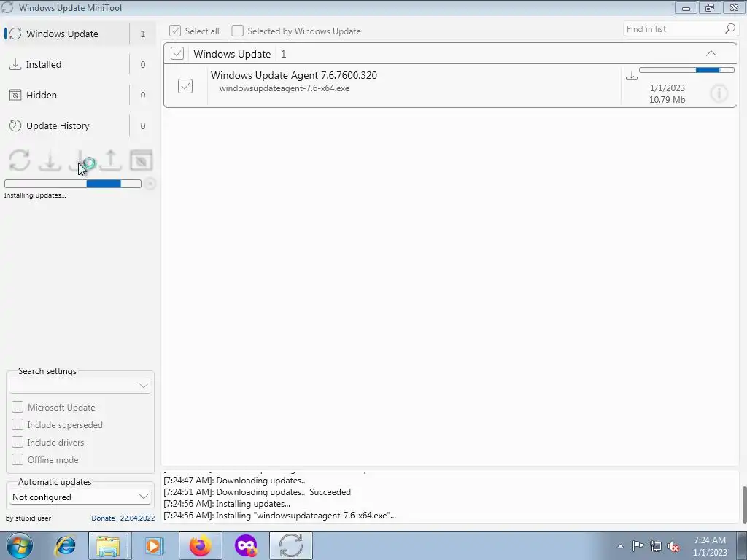Click the 22.04.2022 version link
747x560 pixels.
[x=137, y=518]
